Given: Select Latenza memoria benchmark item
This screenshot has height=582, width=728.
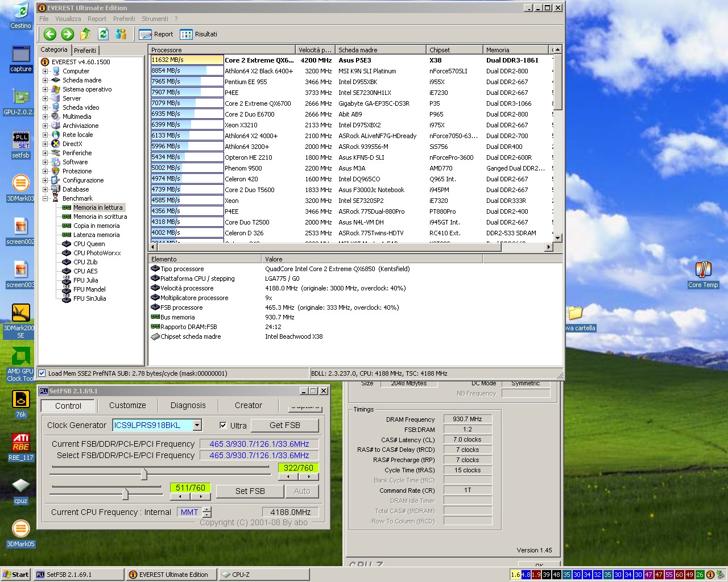Looking at the screenshot, I should tap(96, 235).
